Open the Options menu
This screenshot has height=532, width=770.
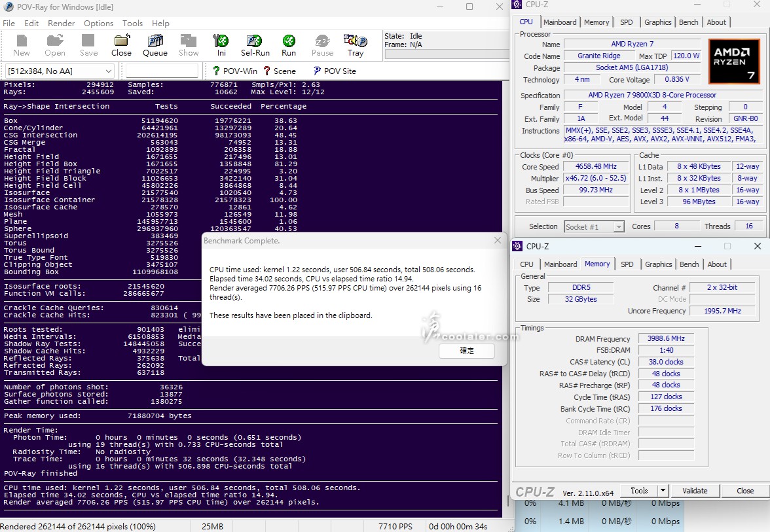tap(98, 23)
